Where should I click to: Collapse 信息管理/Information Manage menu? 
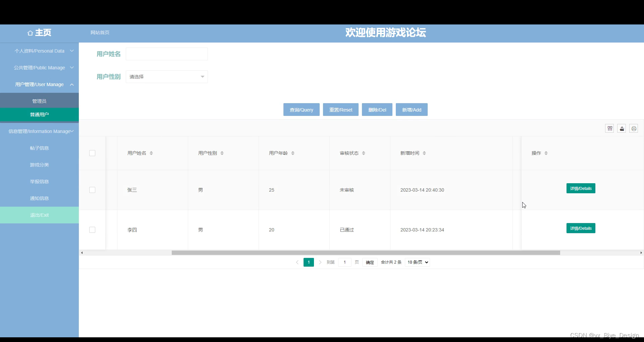coord(39,131)
